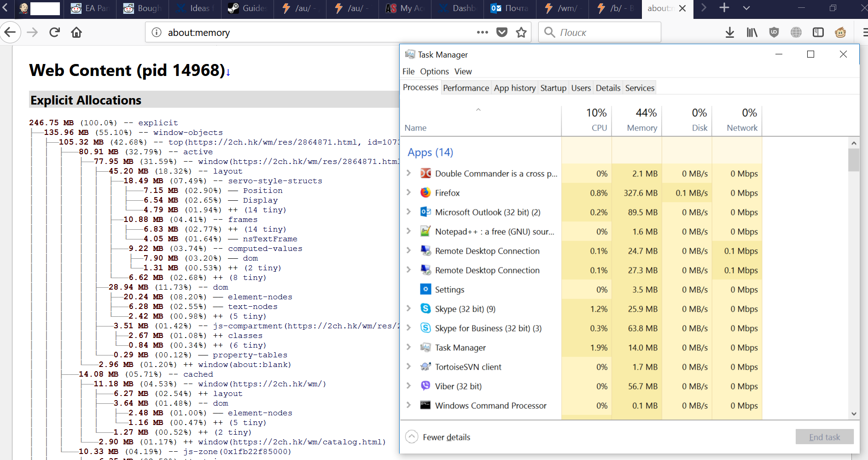
Task: Open the Downloads arrow icon
Action: pos(729,32)
